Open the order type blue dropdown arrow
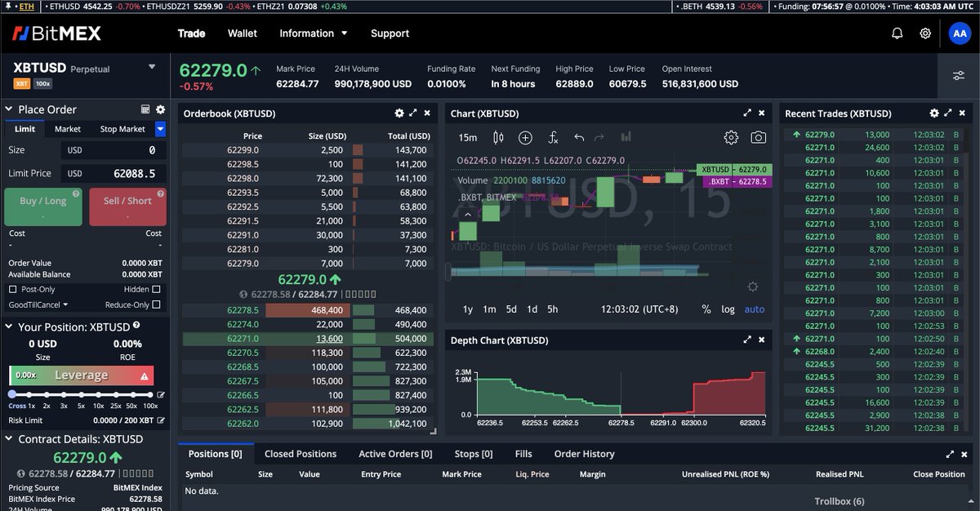Viewport: 980px width, 511px height. click(x=160, y=129)
